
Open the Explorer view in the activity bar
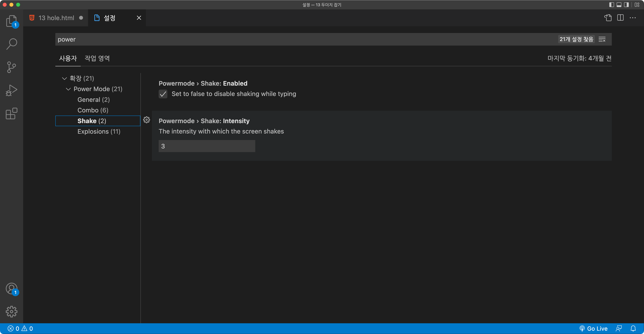coord(11,21)
